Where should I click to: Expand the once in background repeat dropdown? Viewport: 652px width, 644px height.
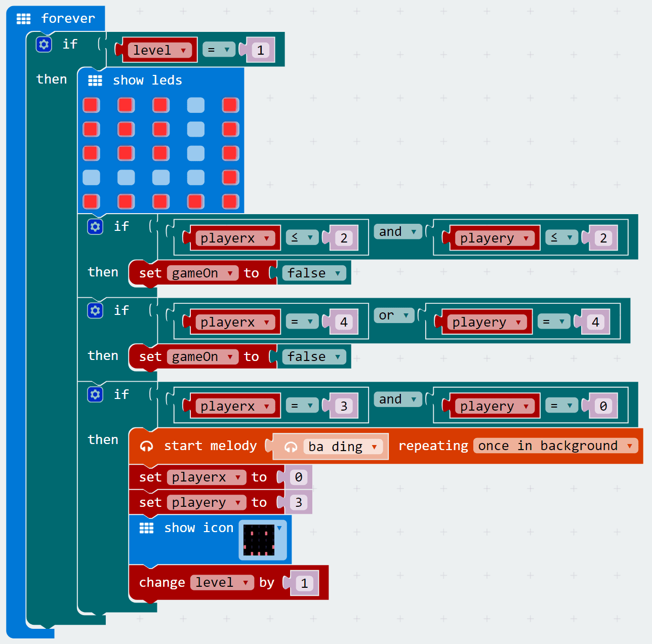coord(629,446)
